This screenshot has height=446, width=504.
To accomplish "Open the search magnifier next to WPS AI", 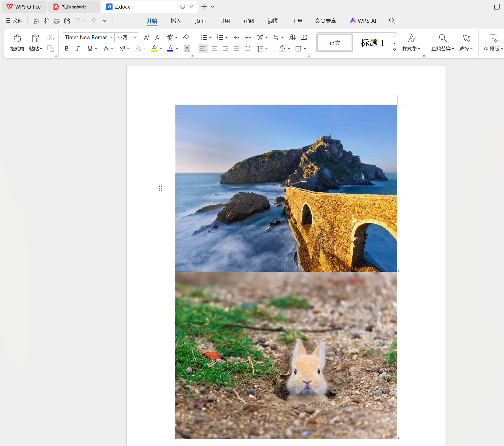I will point(392,21).
